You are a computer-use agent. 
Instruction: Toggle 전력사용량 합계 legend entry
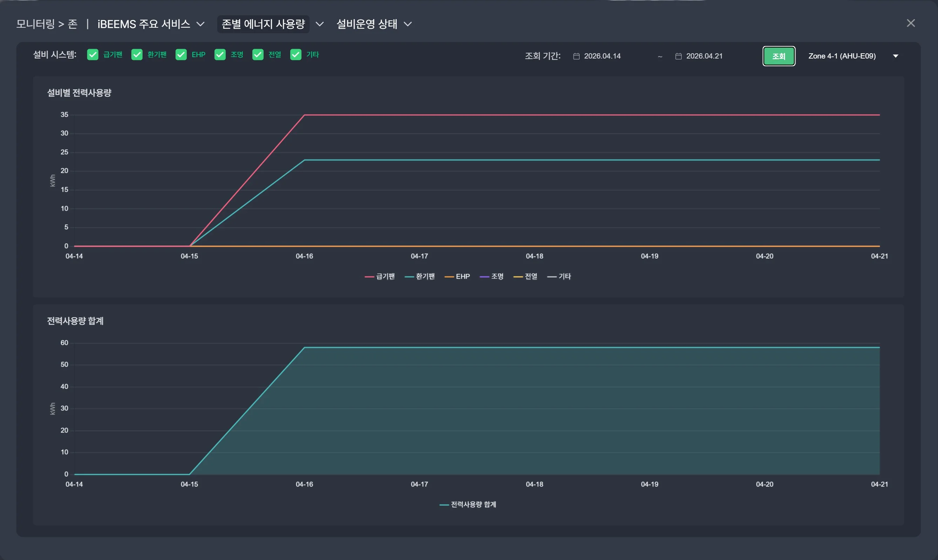(x=468, y=505)
